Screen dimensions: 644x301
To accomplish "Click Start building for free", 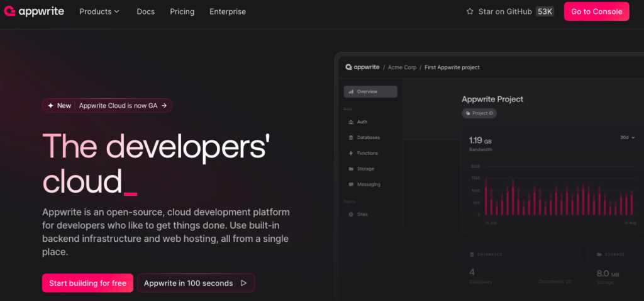I will click(87, 283).
